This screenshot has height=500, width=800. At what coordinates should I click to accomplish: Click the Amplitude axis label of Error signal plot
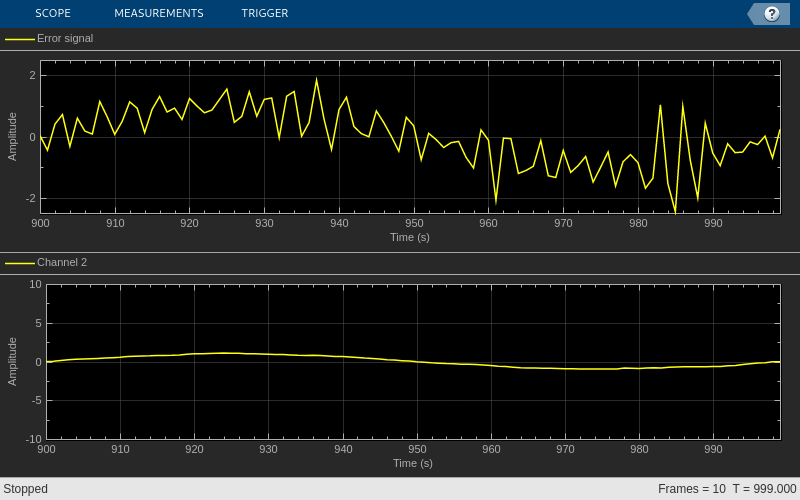click(x=12, y=137)
